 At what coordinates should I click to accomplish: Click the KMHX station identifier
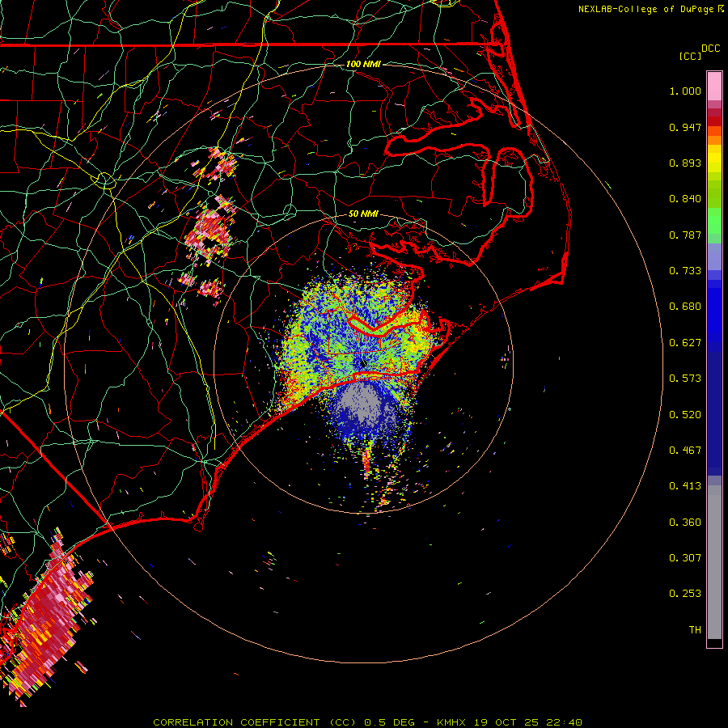[451, 722]
